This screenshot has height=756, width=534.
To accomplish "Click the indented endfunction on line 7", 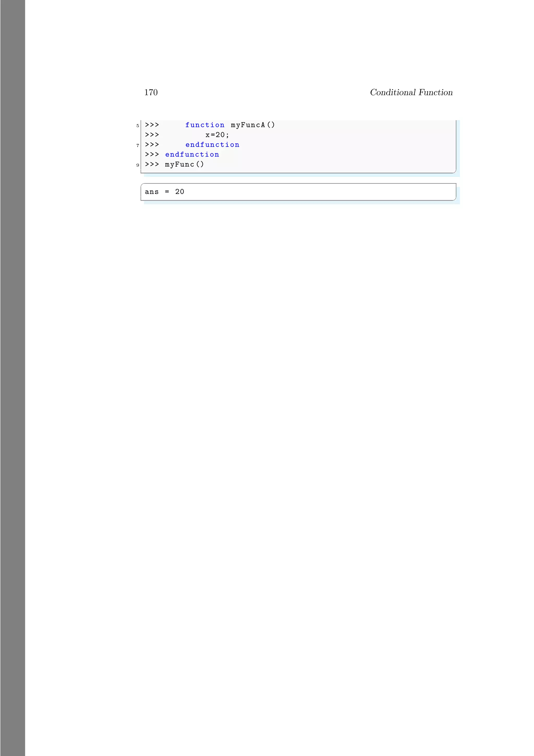I will tap(212, 145).
